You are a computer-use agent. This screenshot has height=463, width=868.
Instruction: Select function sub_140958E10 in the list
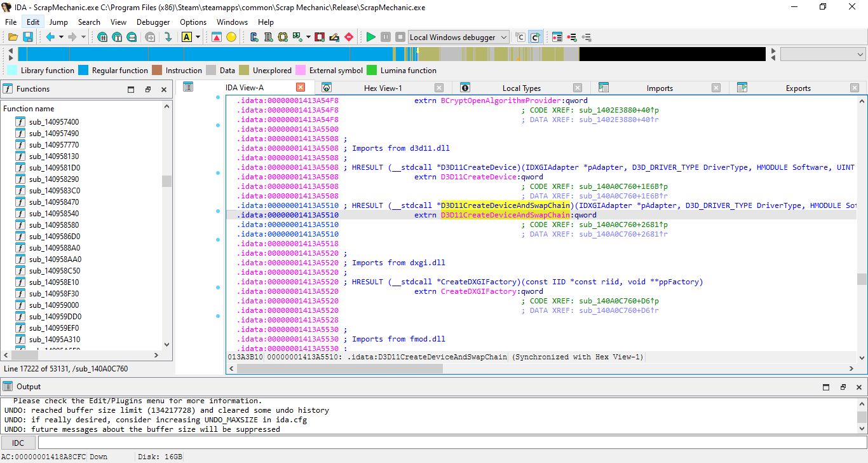point(54,282)
